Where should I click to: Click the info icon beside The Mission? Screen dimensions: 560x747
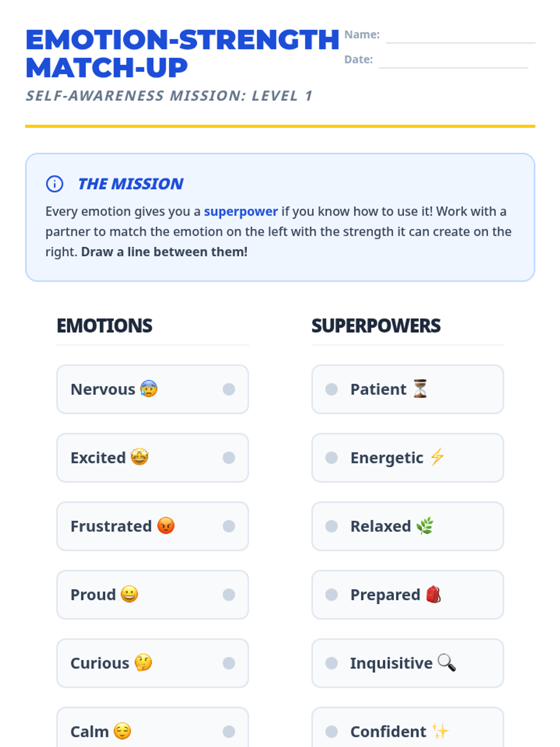(55, 184)
